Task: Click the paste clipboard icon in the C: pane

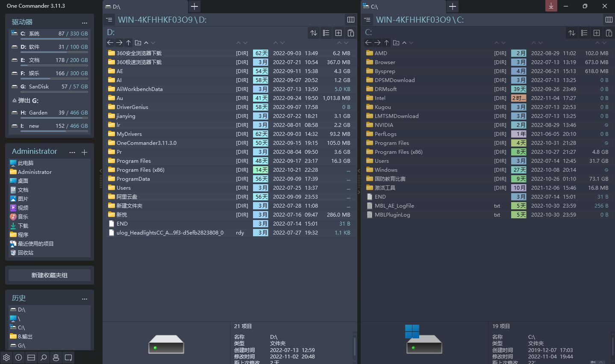Action: tap(609, 33)
